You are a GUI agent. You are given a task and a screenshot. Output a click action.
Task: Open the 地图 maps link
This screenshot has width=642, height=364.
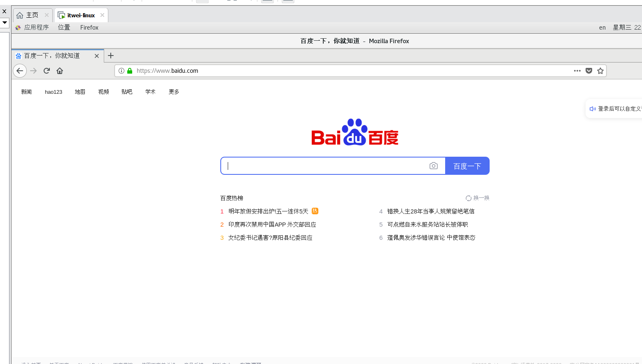coord(80,92)
